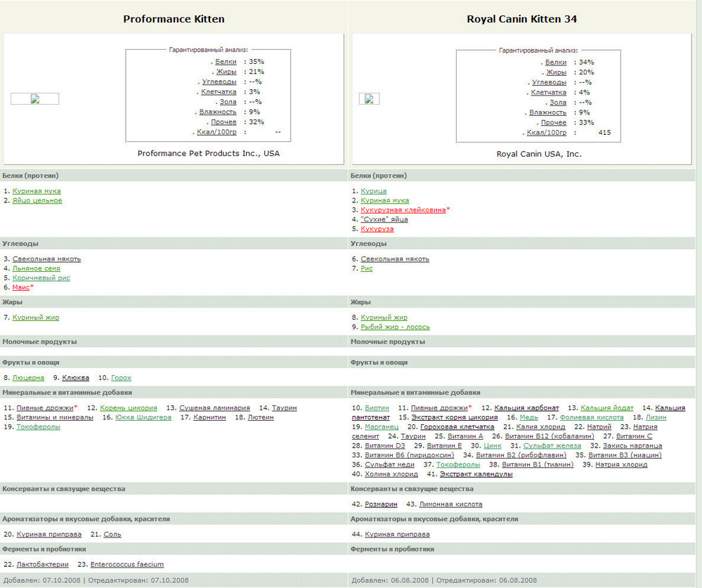Open Влажность link in the Royal Canin analysis
702x588 pixels.
(x=547, y=112)
